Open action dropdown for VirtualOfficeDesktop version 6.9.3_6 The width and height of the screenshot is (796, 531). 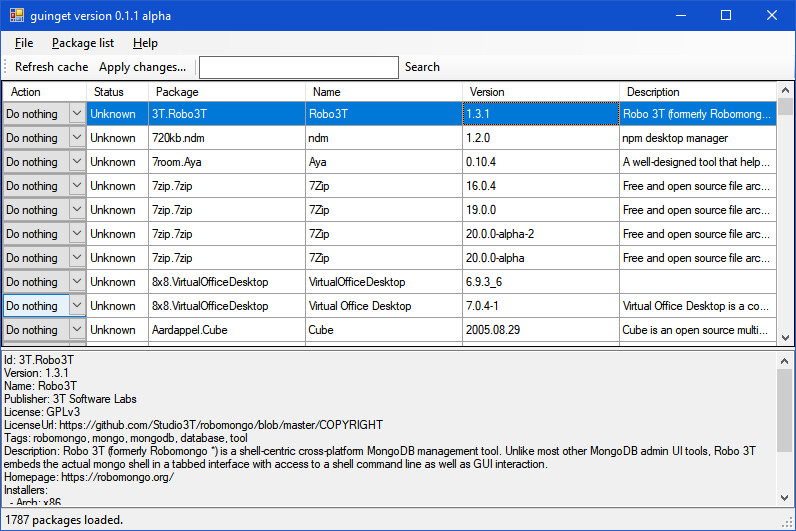[77, 282]
